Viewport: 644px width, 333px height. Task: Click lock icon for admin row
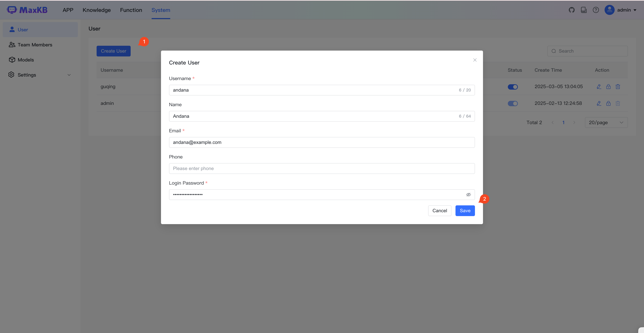click(x=608, y=103)
